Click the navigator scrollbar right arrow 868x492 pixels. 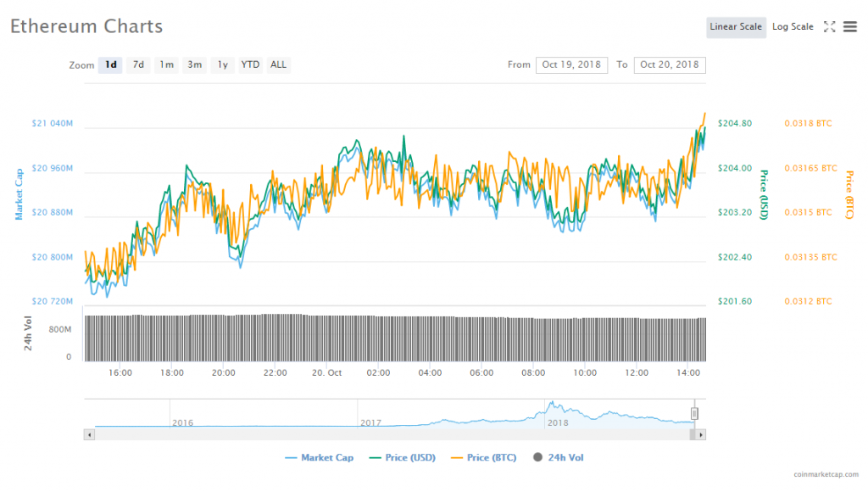[x=700, y=434]
